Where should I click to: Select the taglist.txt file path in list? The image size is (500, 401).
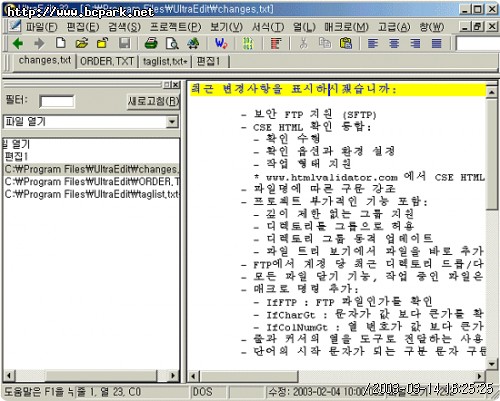pos(91,194)
